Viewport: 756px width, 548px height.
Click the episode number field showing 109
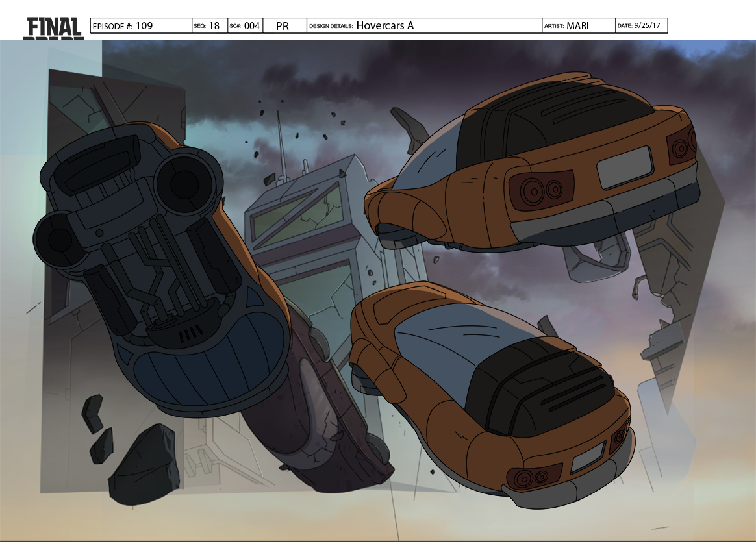(141, 25)
